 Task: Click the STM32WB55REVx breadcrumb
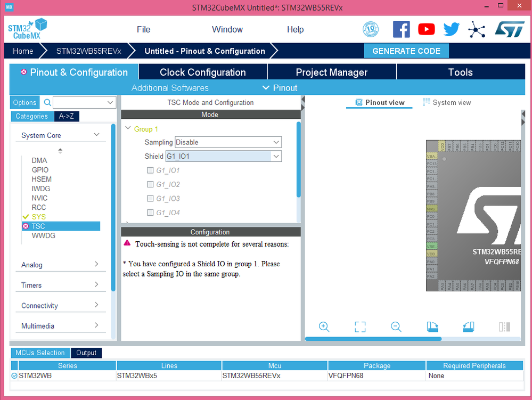point(88,51)
